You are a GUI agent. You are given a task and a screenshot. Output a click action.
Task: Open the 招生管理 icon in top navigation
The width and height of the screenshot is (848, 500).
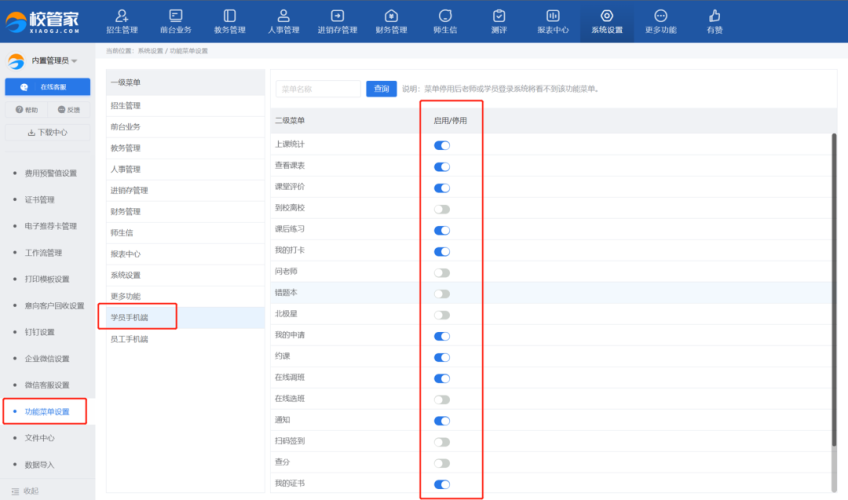pyautogui.click(x=122, y=16)
